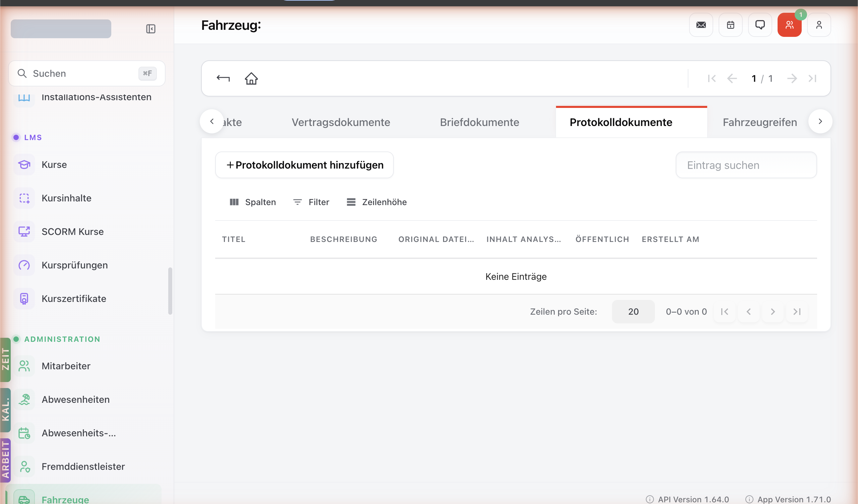Screen dimensions: 858x504
Task: Open Fremddienstleister in the sidebar
Action: (87, 466)
